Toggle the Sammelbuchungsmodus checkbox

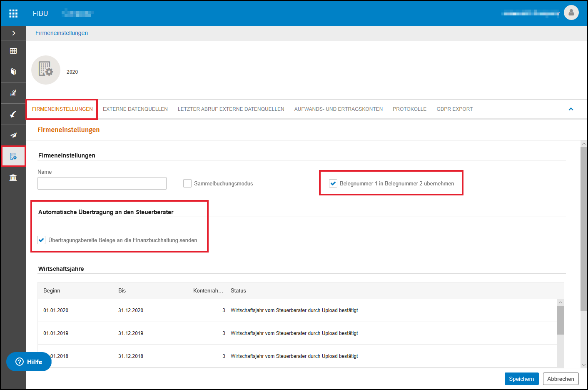(x=187, y=183)
